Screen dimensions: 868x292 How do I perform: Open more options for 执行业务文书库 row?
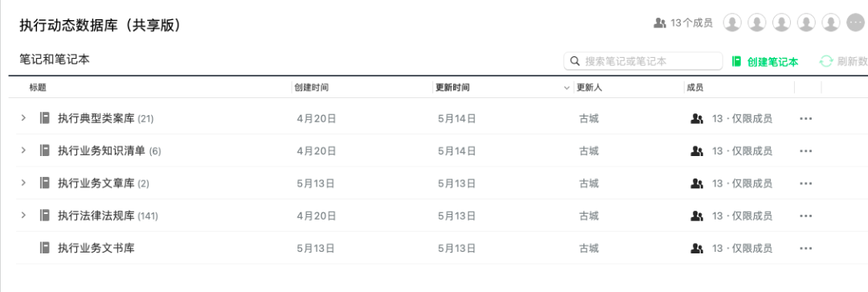(806, 249)
